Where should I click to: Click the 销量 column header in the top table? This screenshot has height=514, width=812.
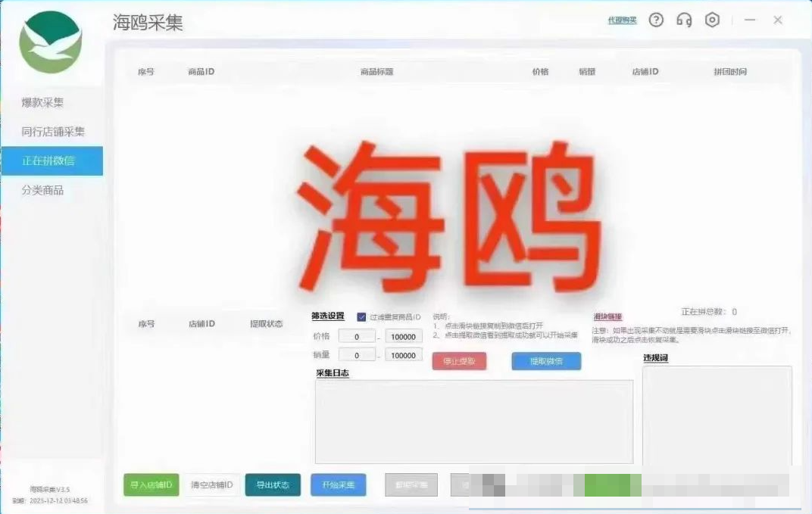pyautogui.click(x=587, y=72)
